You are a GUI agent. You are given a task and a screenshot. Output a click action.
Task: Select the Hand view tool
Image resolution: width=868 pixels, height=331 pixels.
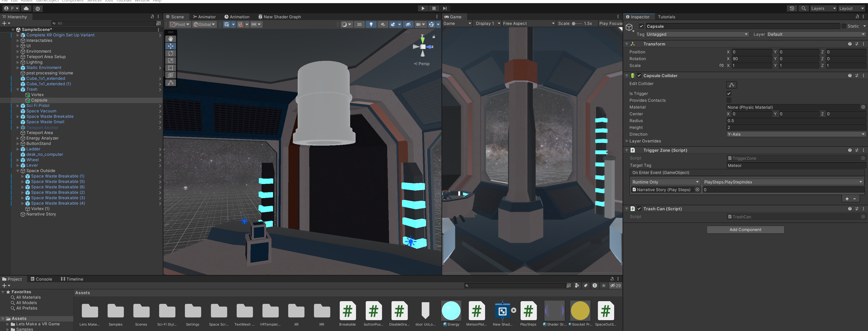click(170, 39)
